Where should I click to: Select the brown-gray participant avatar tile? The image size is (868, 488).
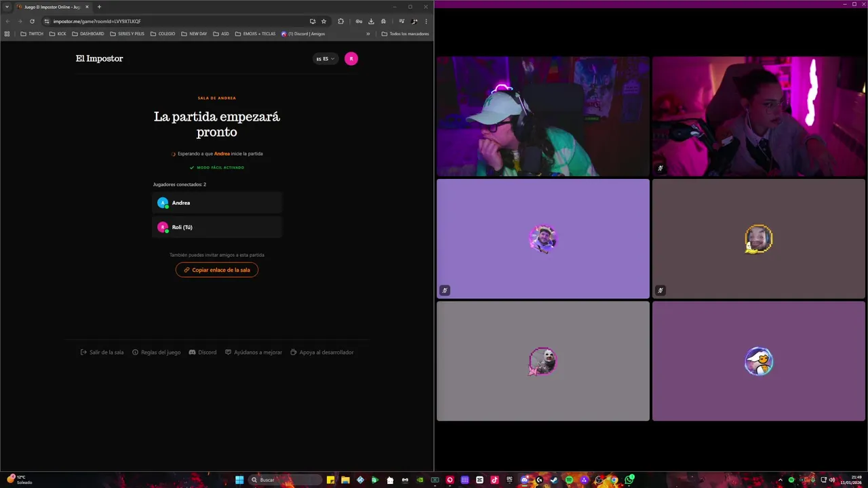tap(759, 239)
